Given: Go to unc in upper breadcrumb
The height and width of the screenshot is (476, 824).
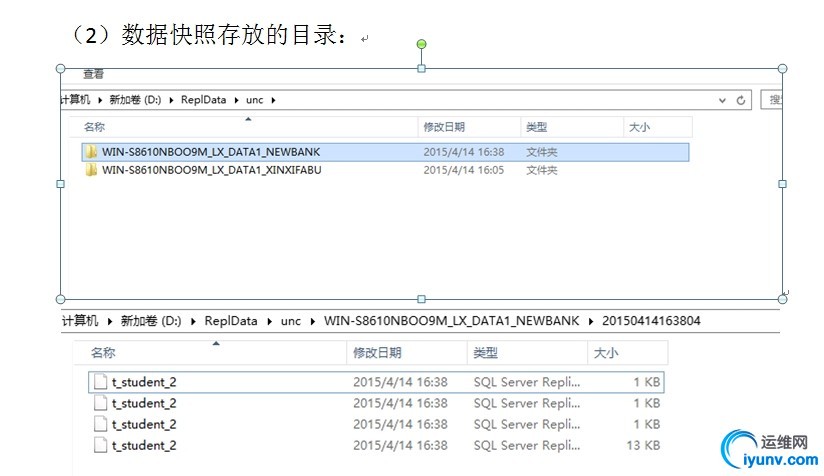Looking at the screenshot, I should tap(254, 100).
